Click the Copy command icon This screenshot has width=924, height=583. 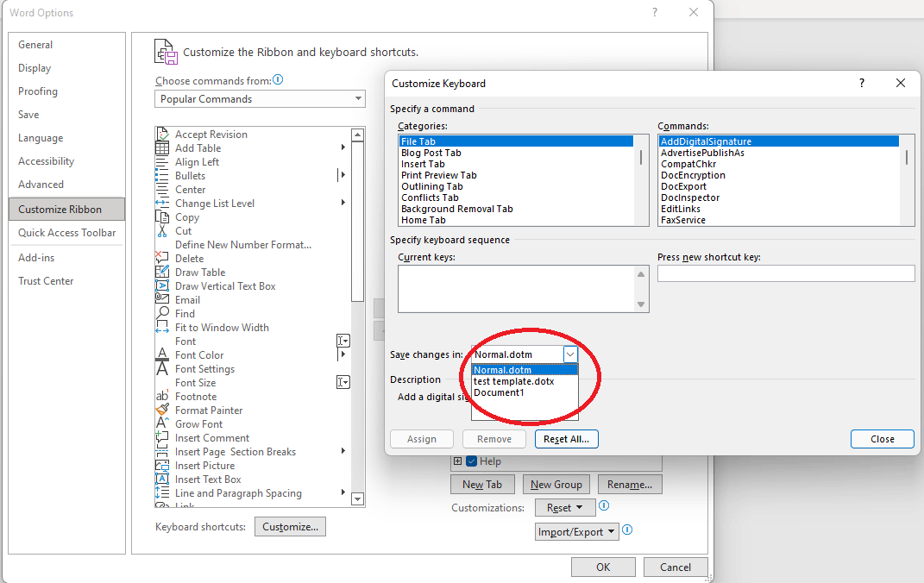pos(162,216)
